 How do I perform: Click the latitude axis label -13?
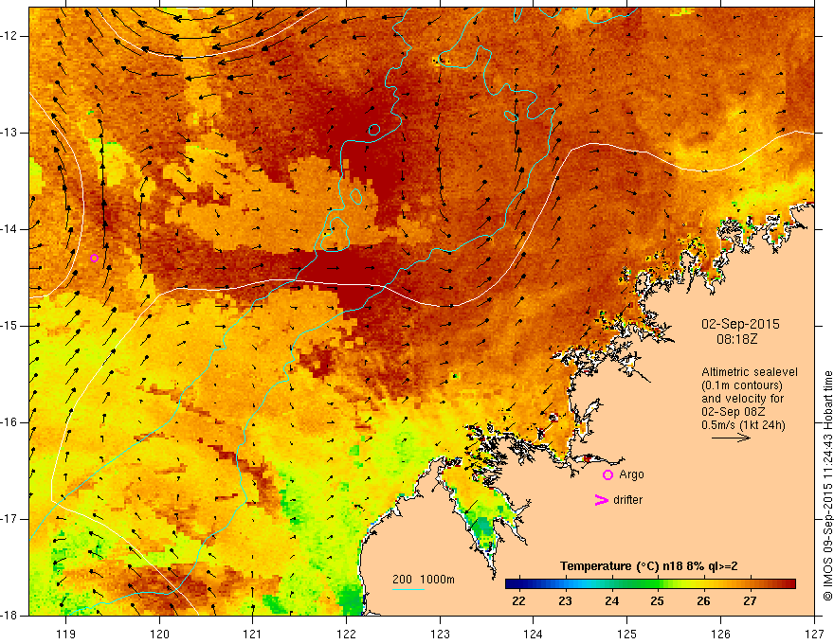pos(10,133)
